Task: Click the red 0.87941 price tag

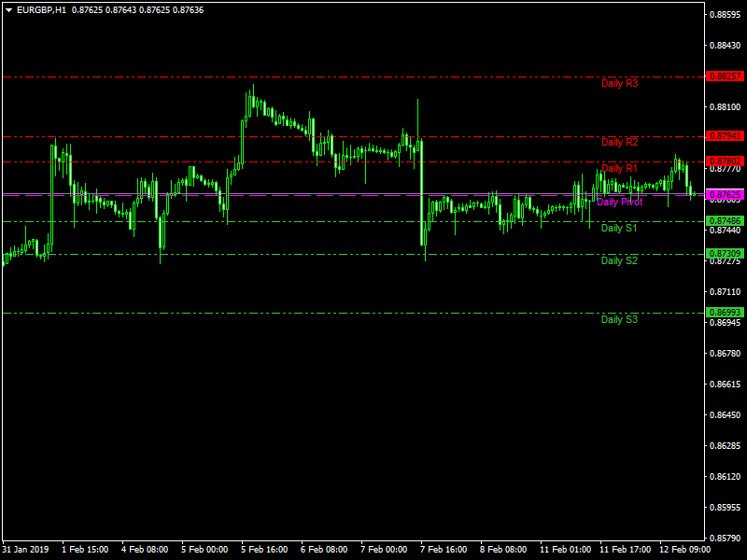Action: point(725,136)
